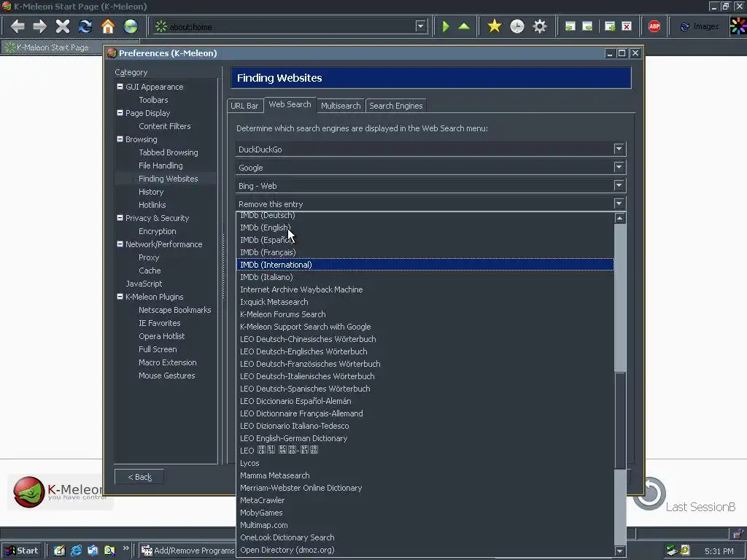Click the previous tab icon

[x=570, y=27]
